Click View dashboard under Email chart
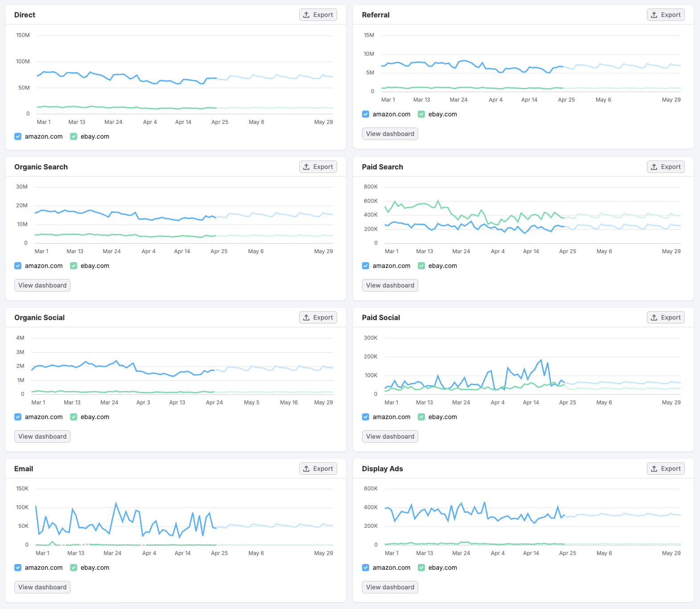 42,587
